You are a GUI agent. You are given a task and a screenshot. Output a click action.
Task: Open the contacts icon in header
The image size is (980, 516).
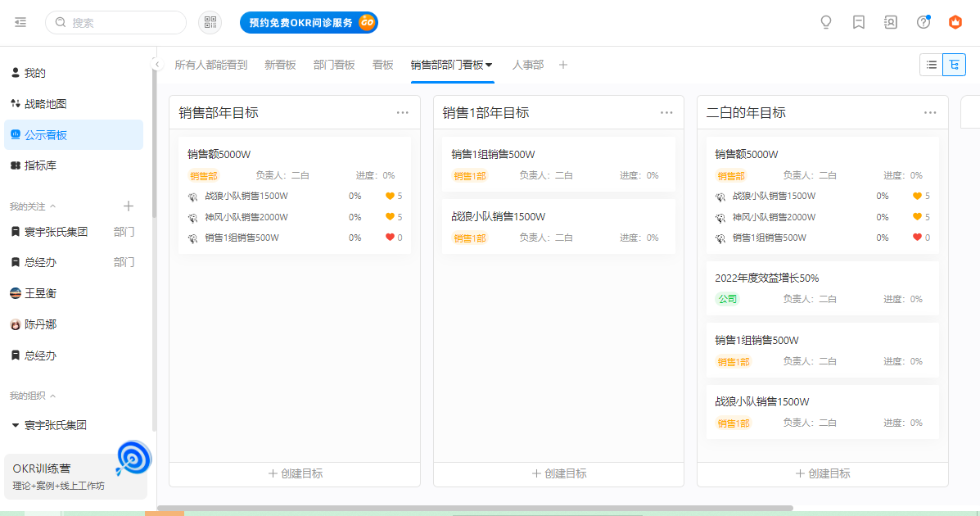tap(891, 22)
